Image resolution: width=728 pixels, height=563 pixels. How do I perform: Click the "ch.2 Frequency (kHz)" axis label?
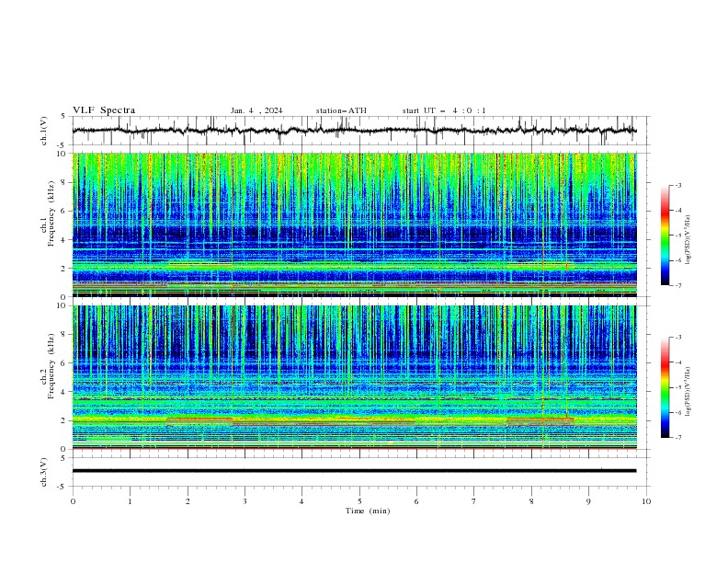pyautogui.click(x=48, y=365)
